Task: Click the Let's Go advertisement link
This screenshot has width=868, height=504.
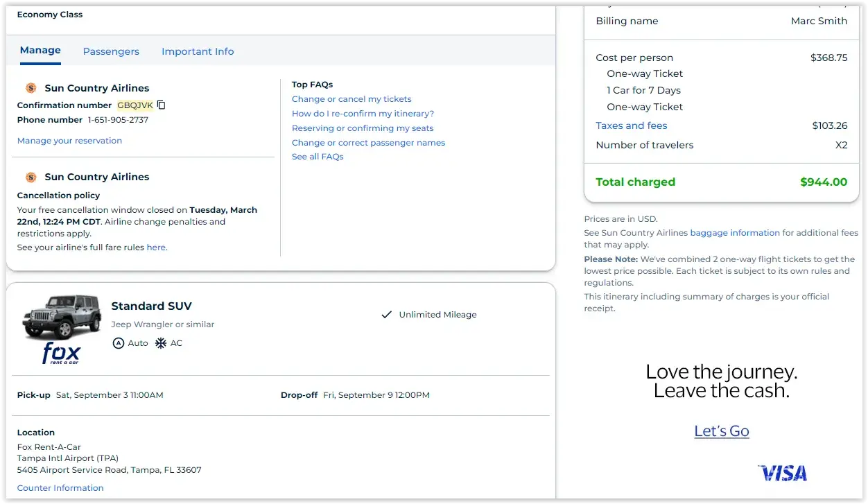Action: pyautogui.click(x=722, y=431)
